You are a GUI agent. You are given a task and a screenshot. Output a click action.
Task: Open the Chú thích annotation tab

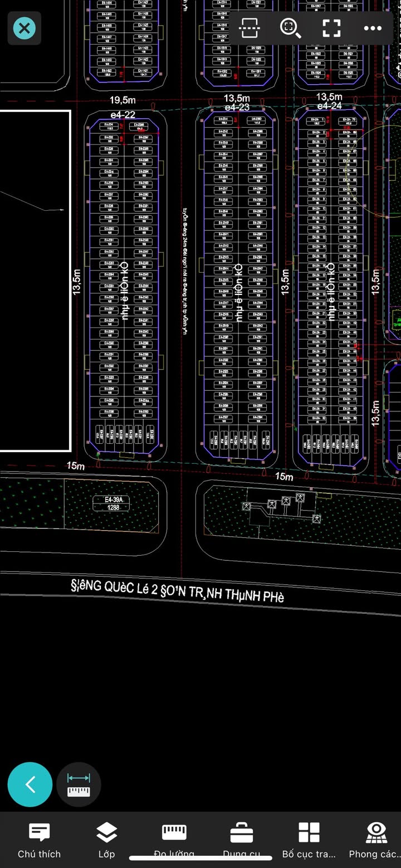click(x=39, y=840)
